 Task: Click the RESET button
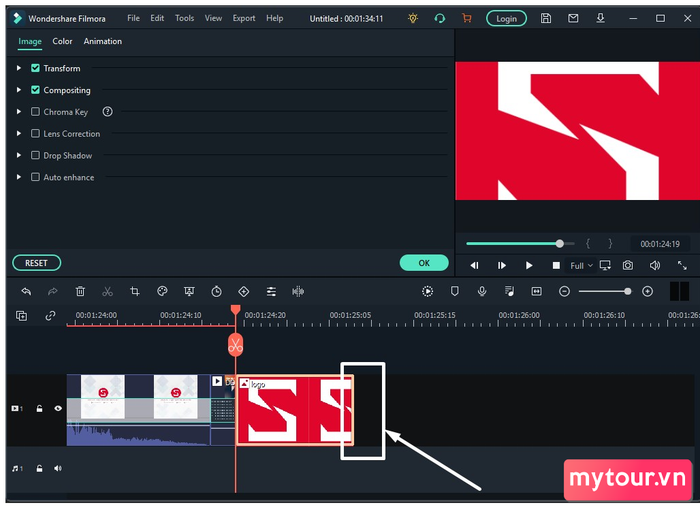[37, 263]
